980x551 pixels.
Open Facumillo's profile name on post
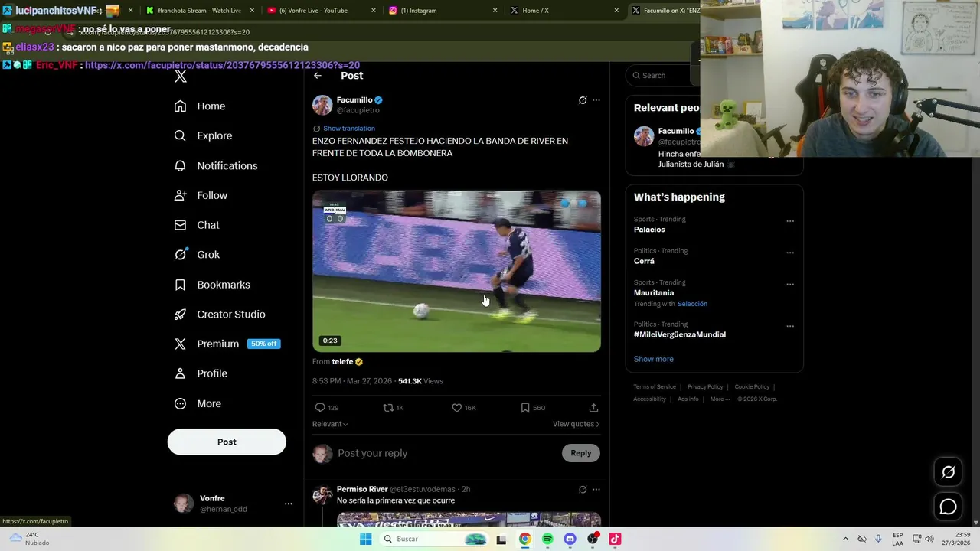[354, 100]
